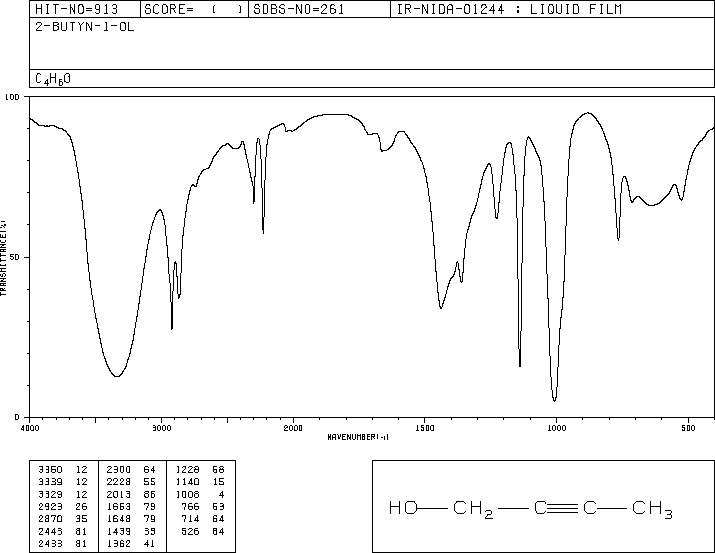Click the peak value '2013' in table
The width and height of the screenshot is (715, 553).
coord(119,494)
